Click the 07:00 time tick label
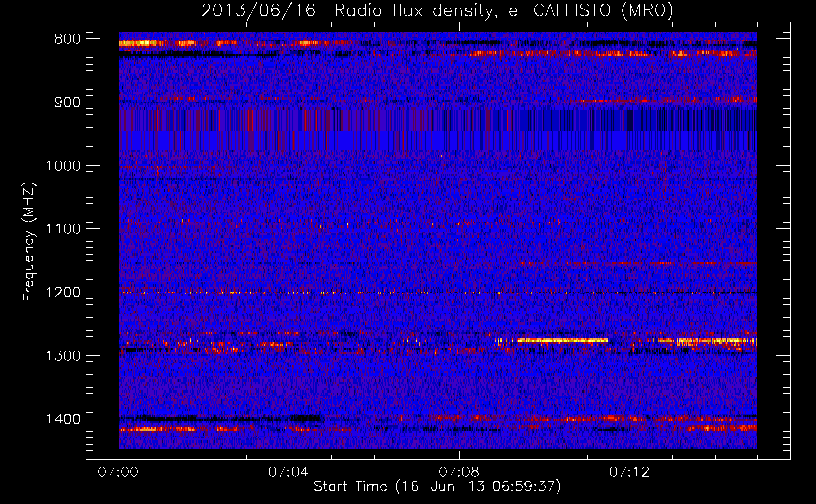The height and width of the screenshot is (504, 816). tap(118, 472)
